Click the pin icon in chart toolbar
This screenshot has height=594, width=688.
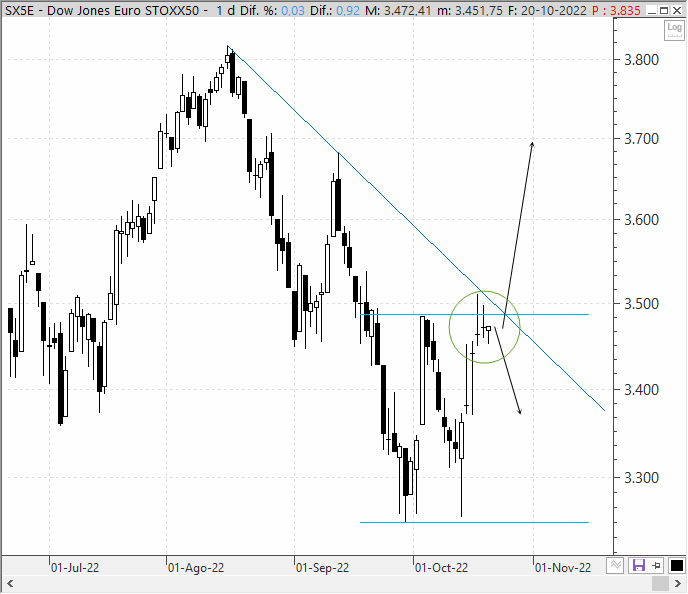click(657, 565)
